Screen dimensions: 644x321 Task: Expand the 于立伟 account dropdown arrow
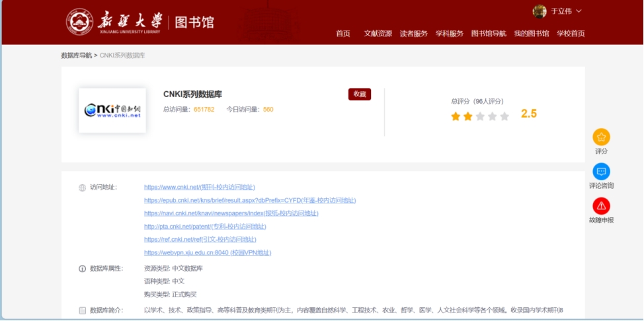click(x=579, y=11)
